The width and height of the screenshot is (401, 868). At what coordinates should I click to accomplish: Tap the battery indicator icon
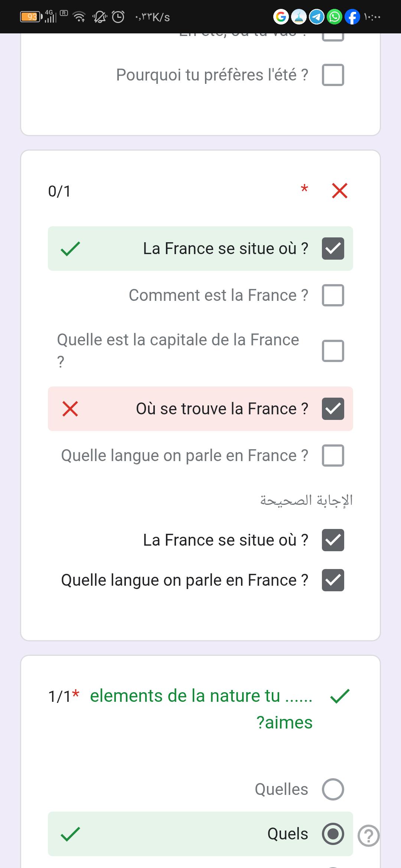(x=30, y=17)
